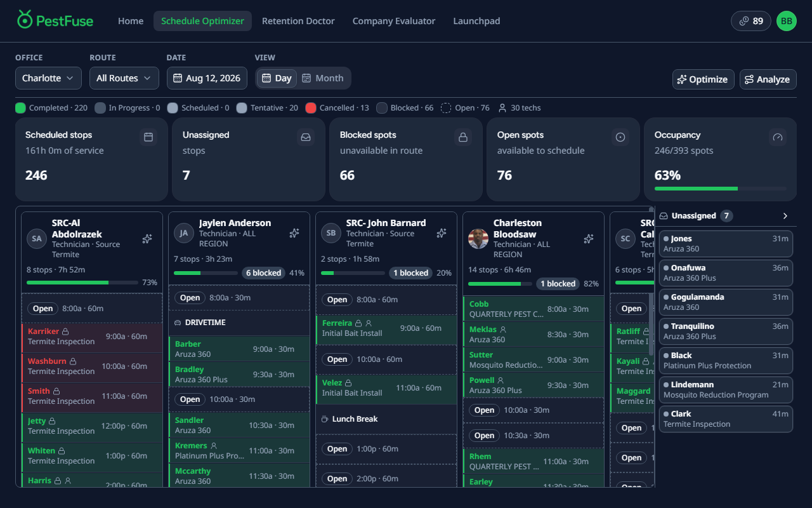This screenshot has height=508, width=812.
Task: Collapse the Unassigned panel with the chevron
Action: click(785, 216)
